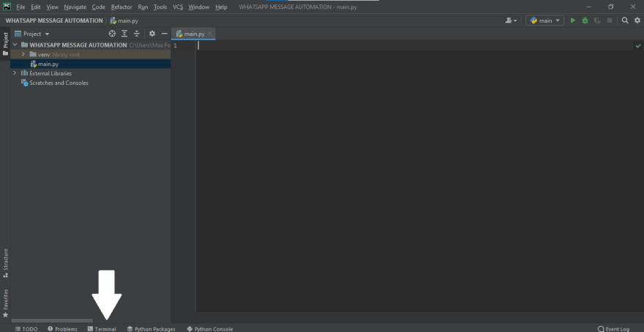Click the green inspection checkmark icon
This screenshot has width=644, height=332.
638,45
